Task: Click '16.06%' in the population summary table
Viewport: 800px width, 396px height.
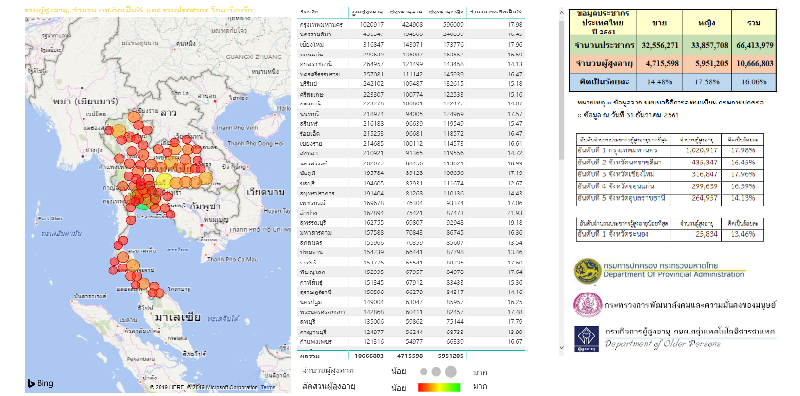Action: point(755,82)
